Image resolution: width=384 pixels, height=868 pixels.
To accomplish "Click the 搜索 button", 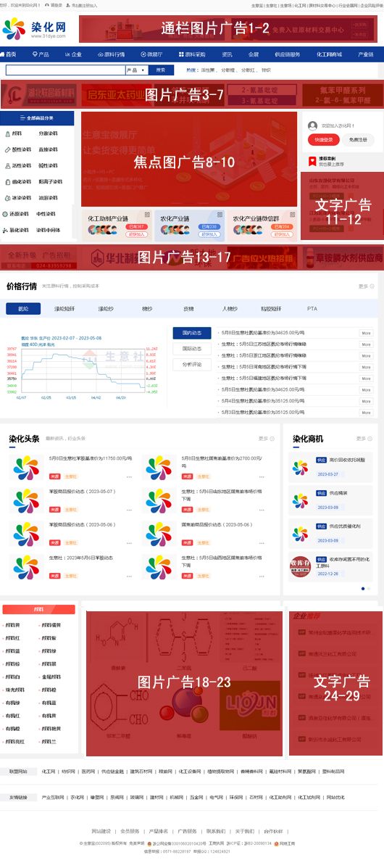I will point(161,70).
